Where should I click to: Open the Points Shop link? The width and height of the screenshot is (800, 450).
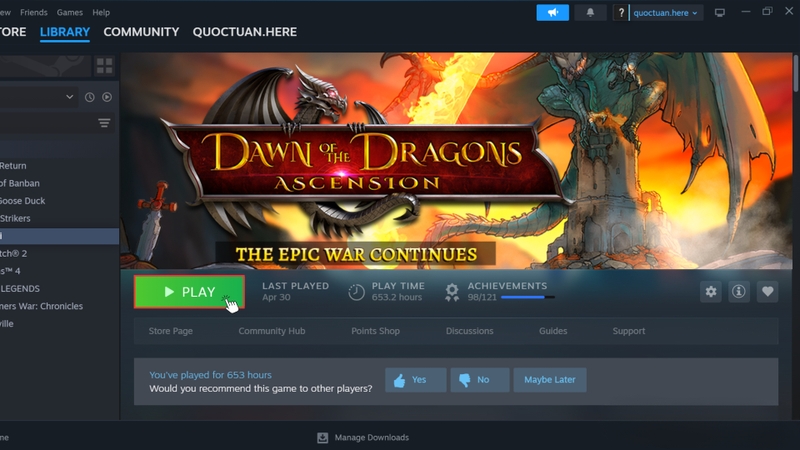(x=376, y=331)
